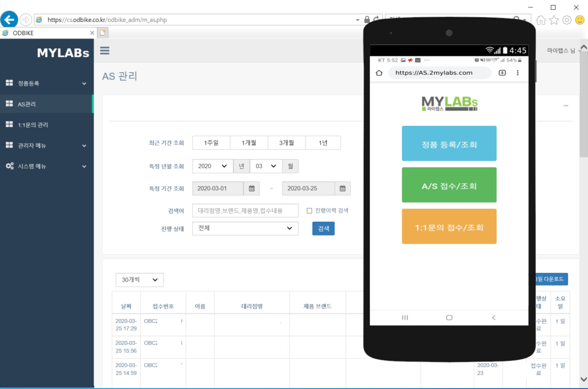This screenshot has height=389, width=588.
Task: Open the 30개씩 page size dropdown
Action: pos(140,279)
